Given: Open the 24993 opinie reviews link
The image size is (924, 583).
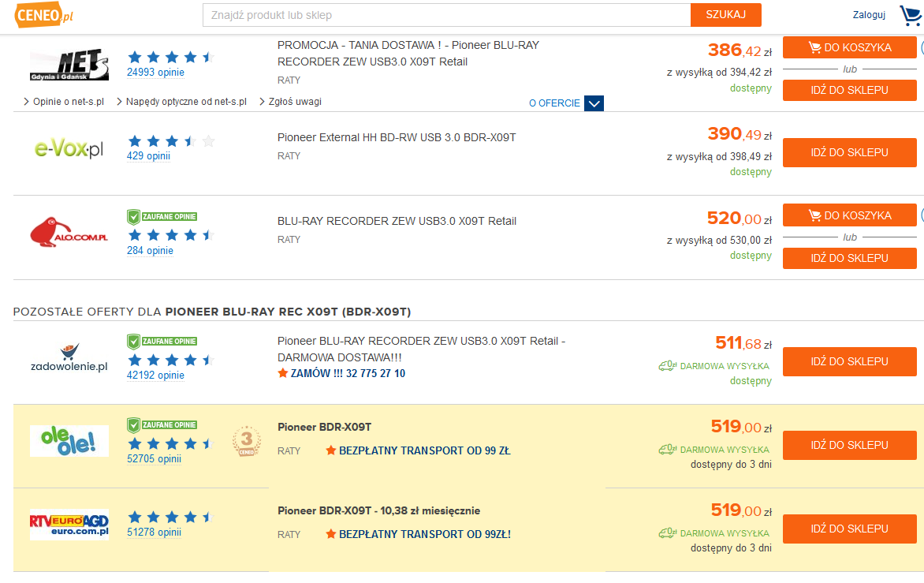Looking at the screenshot, I should pos(155,73).
